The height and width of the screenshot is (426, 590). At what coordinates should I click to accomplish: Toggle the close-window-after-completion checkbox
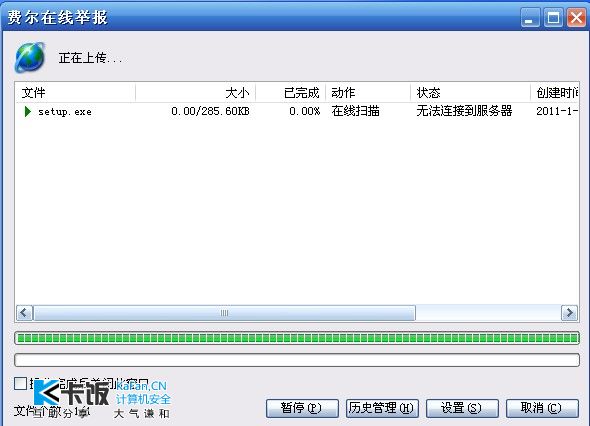pos(20,383)
